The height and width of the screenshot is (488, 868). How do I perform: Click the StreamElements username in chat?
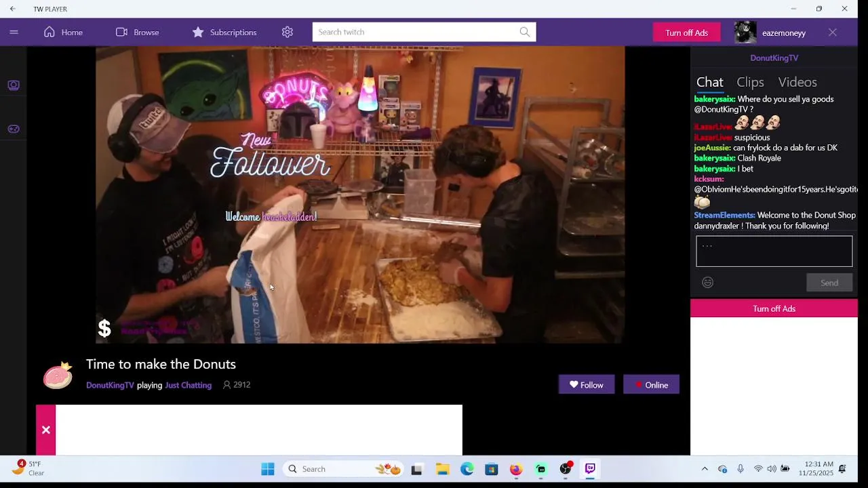(724, 215)
